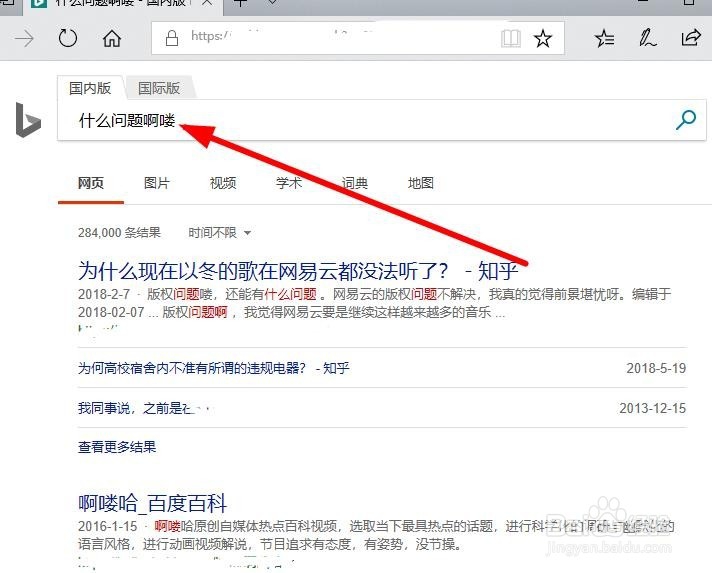
Task: Click the padlock site security icon
Action: 172,38
